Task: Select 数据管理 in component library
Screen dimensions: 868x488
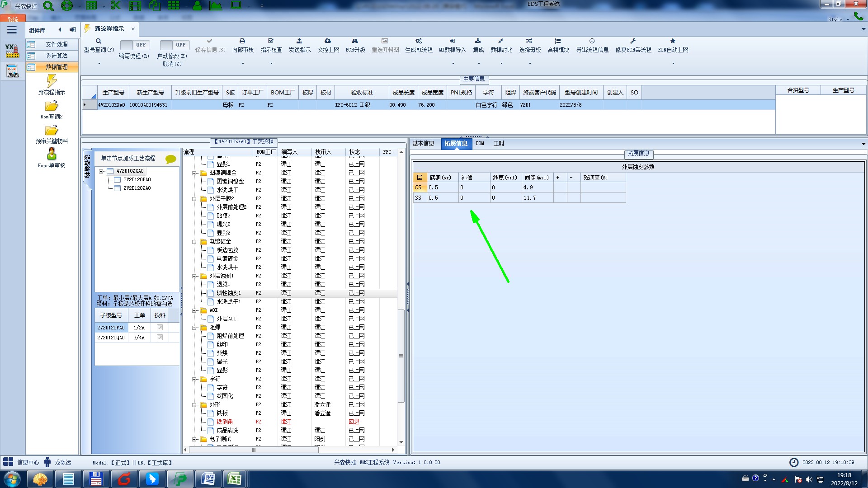Action: click(56, 67)
